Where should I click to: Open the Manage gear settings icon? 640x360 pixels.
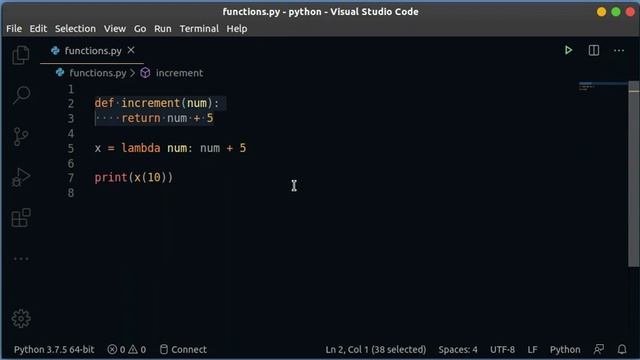tap(21, 318)
